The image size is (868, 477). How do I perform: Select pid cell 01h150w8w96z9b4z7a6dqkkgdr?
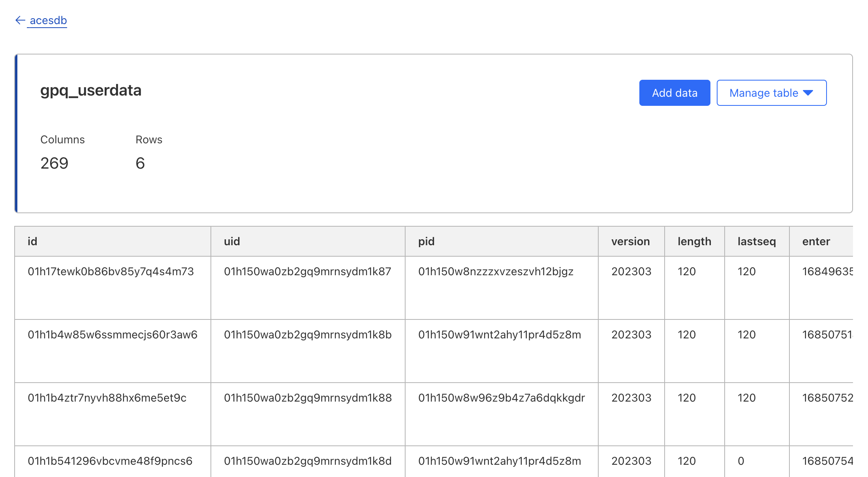coord(501,398)
